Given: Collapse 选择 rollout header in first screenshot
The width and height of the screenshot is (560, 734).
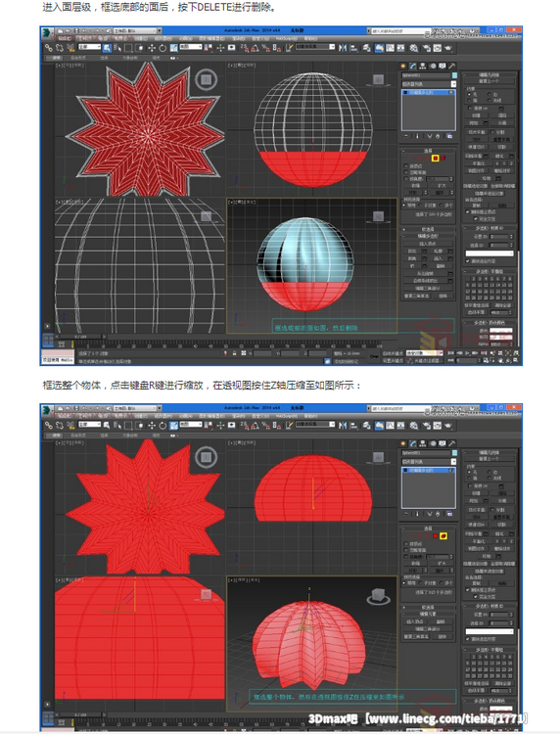Looking at the screenshot, I should (428, 151).
